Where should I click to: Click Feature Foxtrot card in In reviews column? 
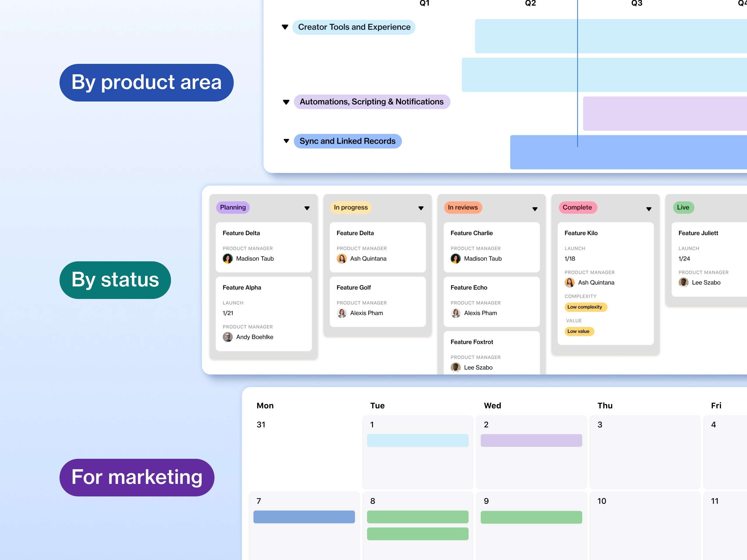[491, 353]
